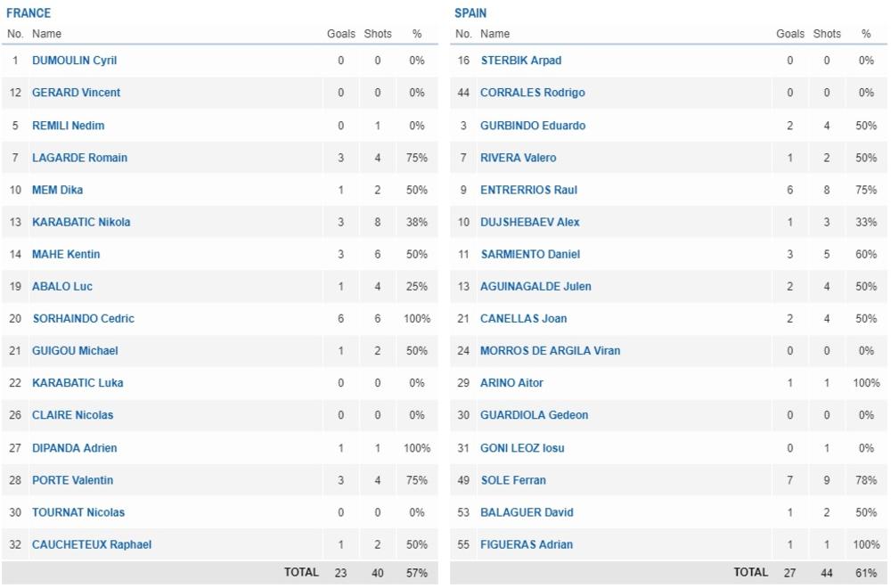The image size is (891, 588).
Task: Click Spain table percentage column header
Action: [x=866, y=34]
